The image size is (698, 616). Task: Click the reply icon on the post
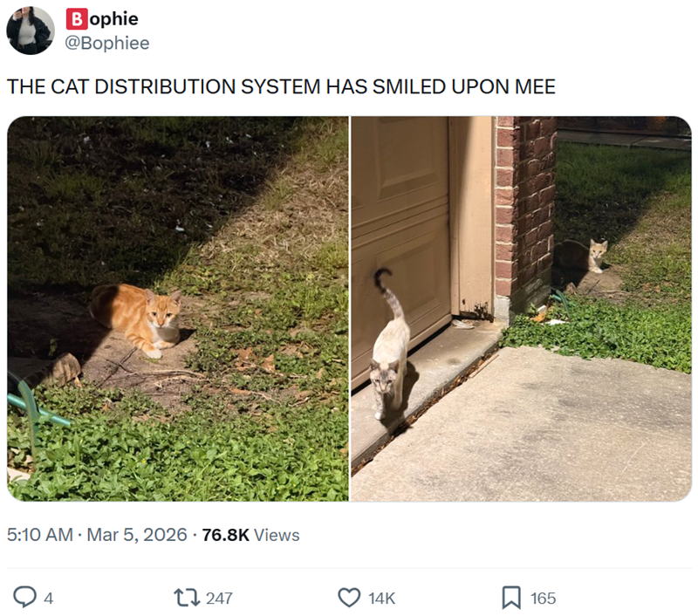point(26,599)
